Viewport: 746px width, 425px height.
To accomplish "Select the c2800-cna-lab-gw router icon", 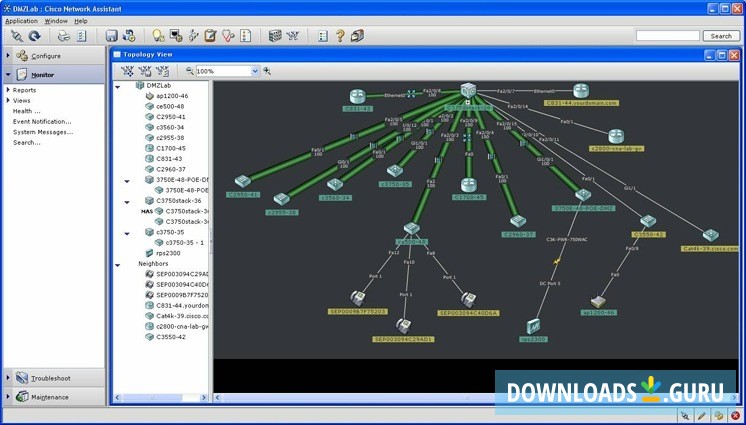I will pyautogui.click(x=616, y=136).
